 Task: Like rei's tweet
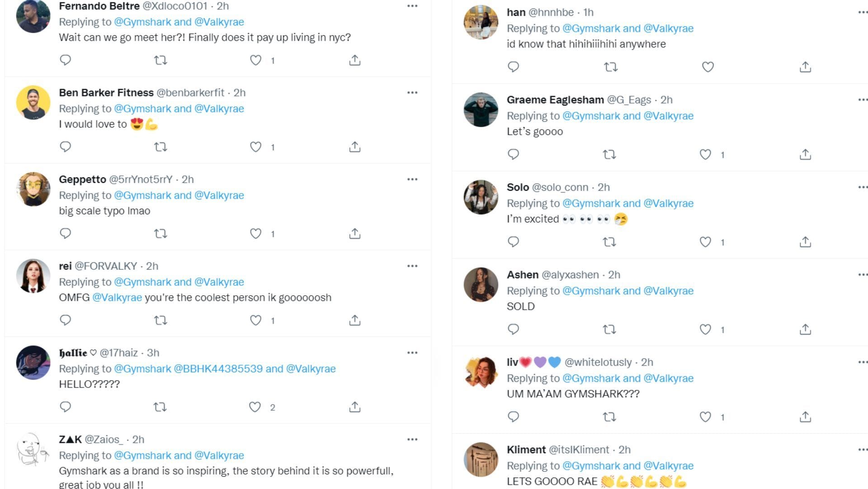click(255, 320)
